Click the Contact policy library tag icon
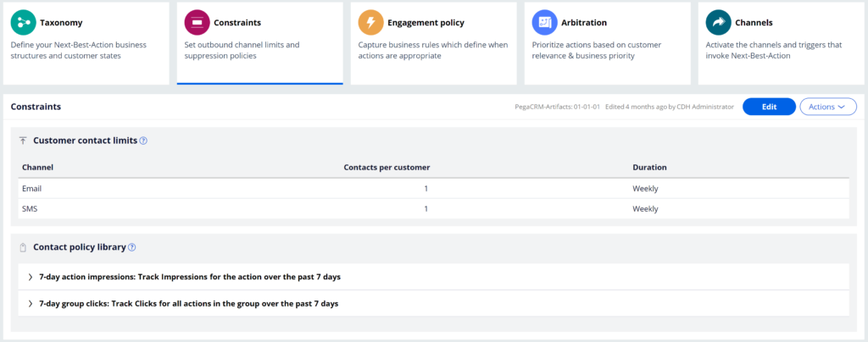The image size is (868, 342). tap(23, 247)
